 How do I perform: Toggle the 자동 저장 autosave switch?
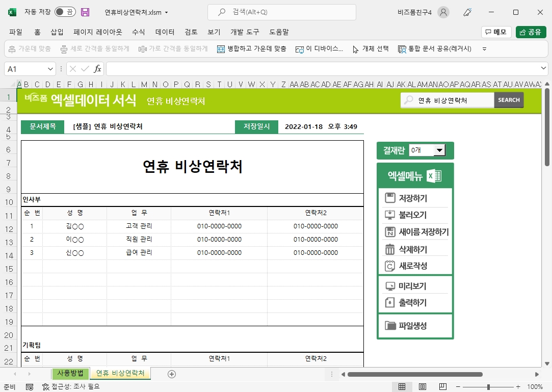click(x=64, y=12)
